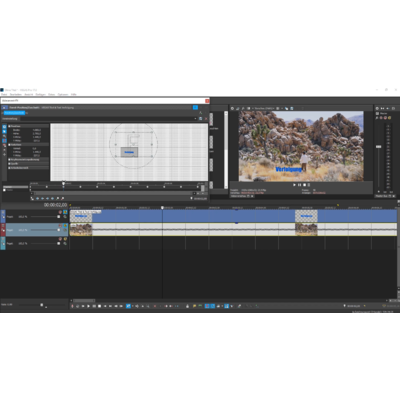
Task: Collapse the Position property group
Action: pyautogui.click(x=9, y=126)
